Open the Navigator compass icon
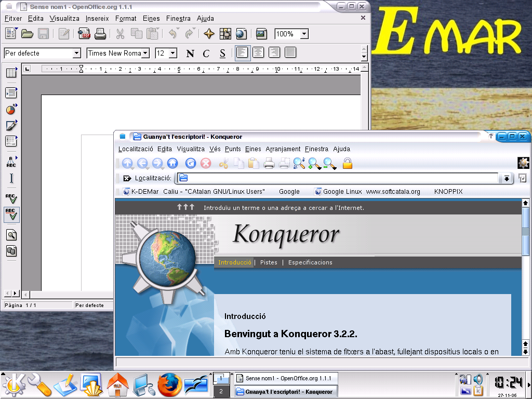532x399 pixels. 209,34
